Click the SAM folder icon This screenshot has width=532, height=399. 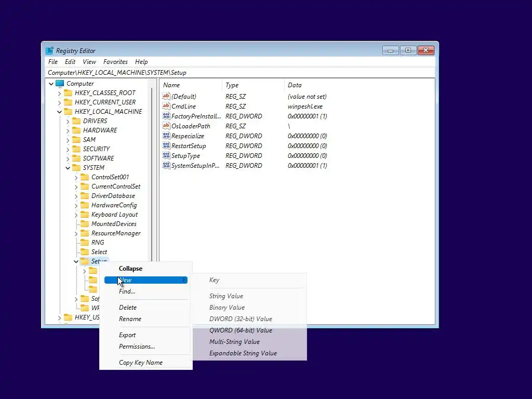coord(77,139)
